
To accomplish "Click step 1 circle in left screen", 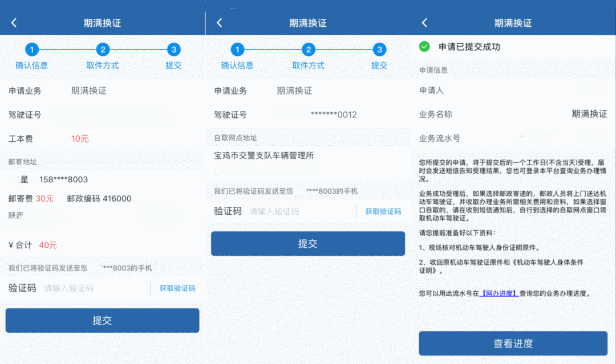I will point(33,50).
